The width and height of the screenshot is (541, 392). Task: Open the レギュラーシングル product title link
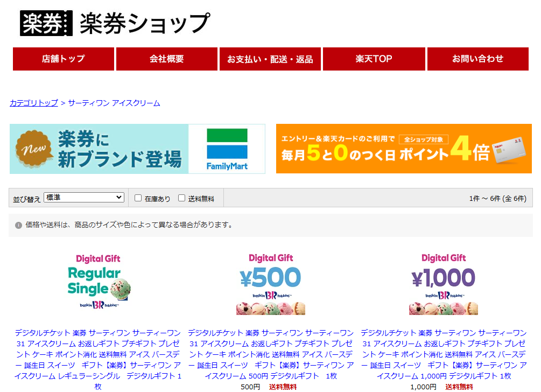point(98,354)
